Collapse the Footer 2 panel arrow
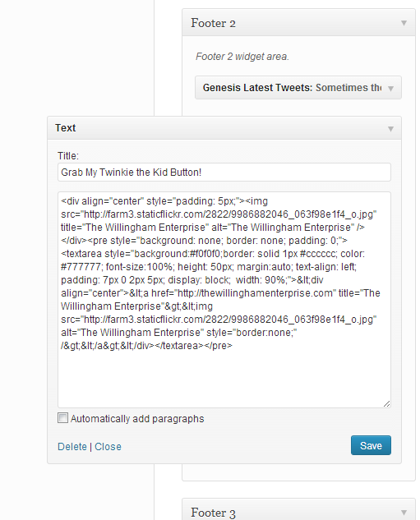This screenshot has width=420, height=520. [x=404, y=23]
